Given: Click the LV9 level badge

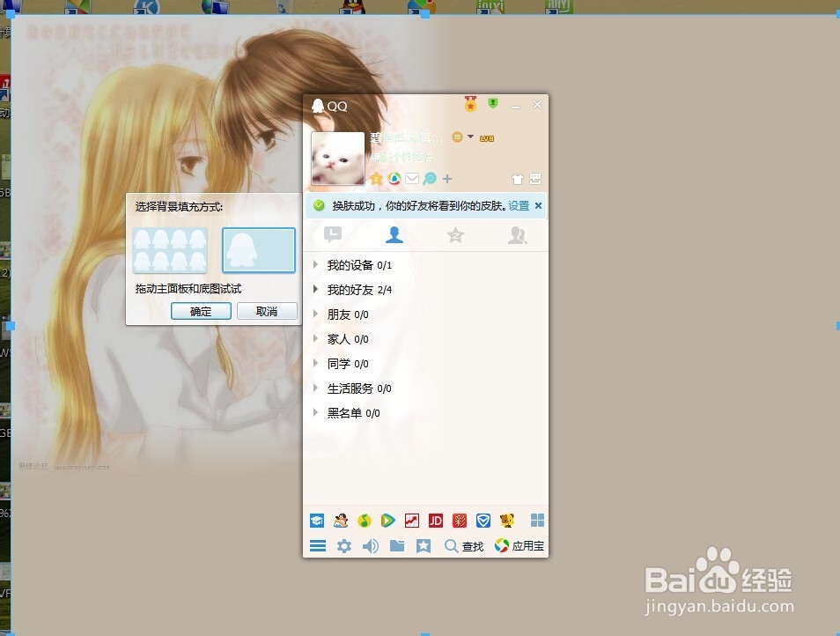Looking at the screenshot, I should tap(486, 138).
